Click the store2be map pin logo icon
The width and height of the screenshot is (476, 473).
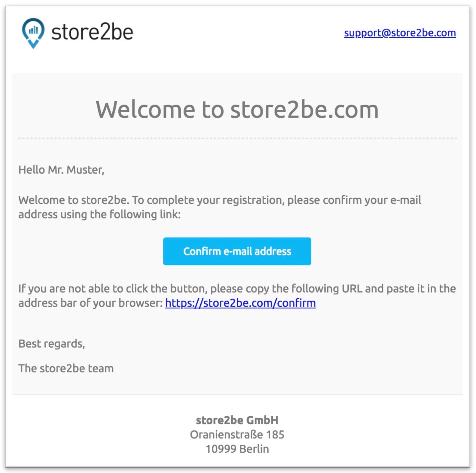[33, 33]
